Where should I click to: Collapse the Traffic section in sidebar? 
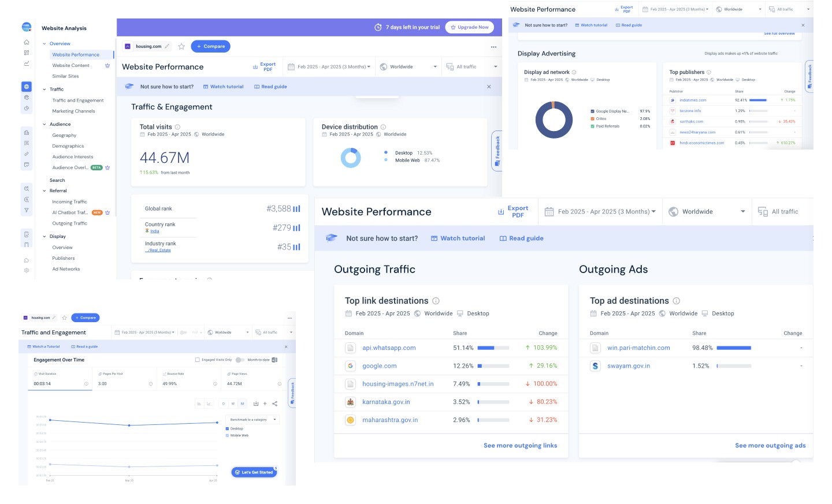(x=44, y=89)
